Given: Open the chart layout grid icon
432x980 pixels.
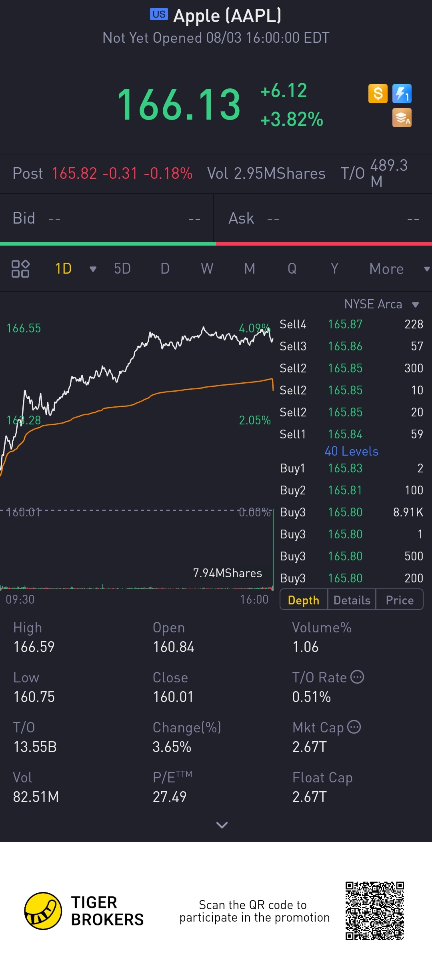Looking at the screenshot, I should 20,269.
